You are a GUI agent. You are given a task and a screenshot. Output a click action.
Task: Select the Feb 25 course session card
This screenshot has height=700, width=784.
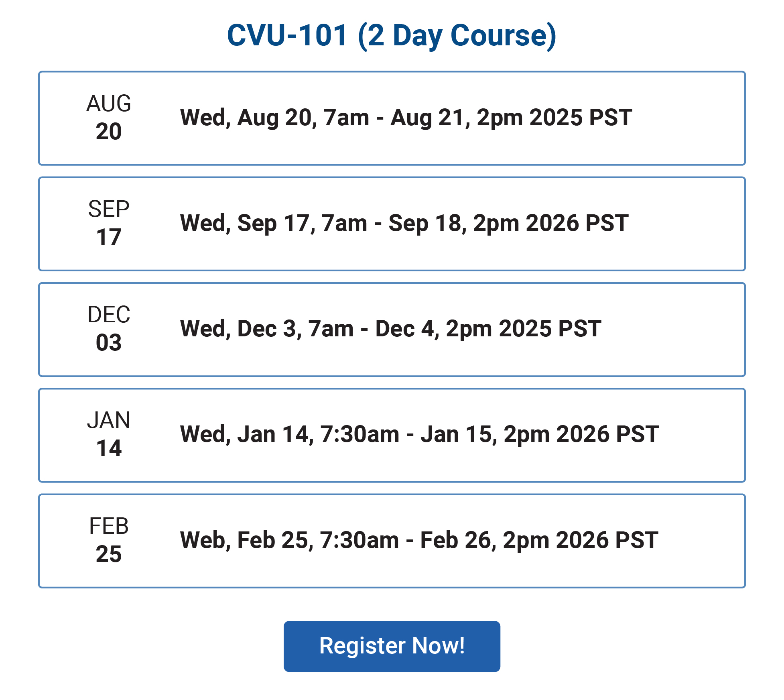coord(392,541)
